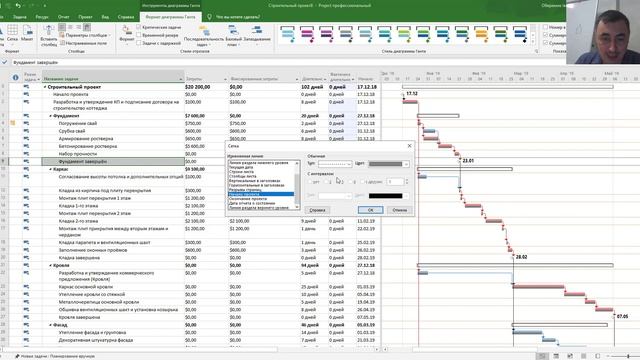Viewport: 640px width, 360px height.
Task: Align column text right in Столбцы group
Action: coord(78,27)
